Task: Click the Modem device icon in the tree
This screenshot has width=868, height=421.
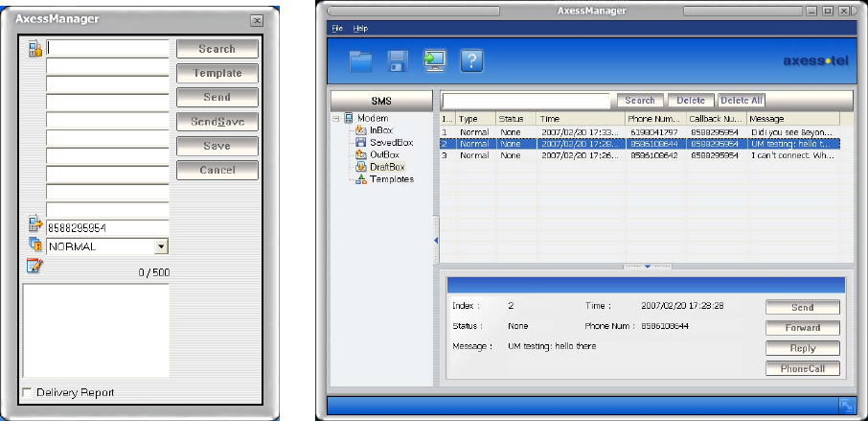Action: pos(349,118)
